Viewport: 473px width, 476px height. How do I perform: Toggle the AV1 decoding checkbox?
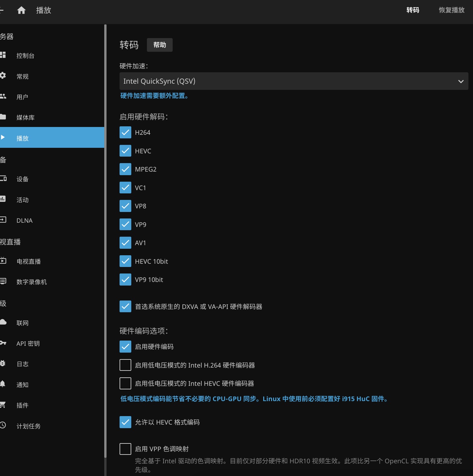pyautogui.click(x=125, y=243)
